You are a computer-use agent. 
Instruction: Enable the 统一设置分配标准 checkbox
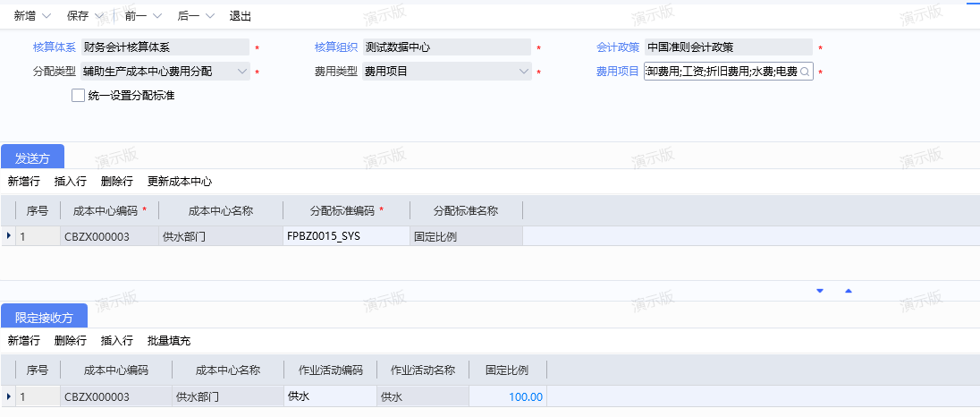78,95
